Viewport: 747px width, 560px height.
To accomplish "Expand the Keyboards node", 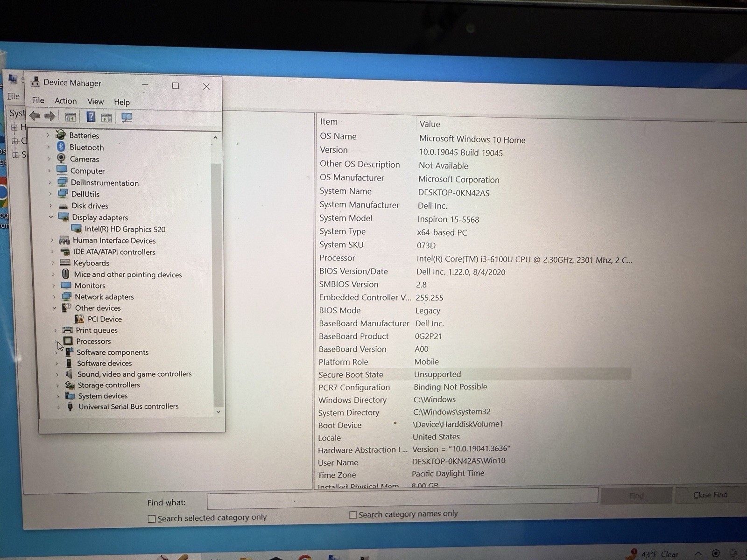I will (x=53, y=263).
